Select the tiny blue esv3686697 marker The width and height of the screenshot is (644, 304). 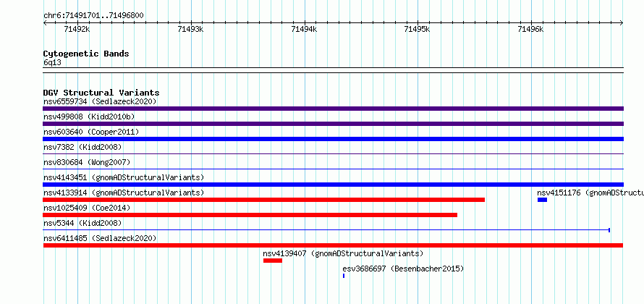point(344,276)
